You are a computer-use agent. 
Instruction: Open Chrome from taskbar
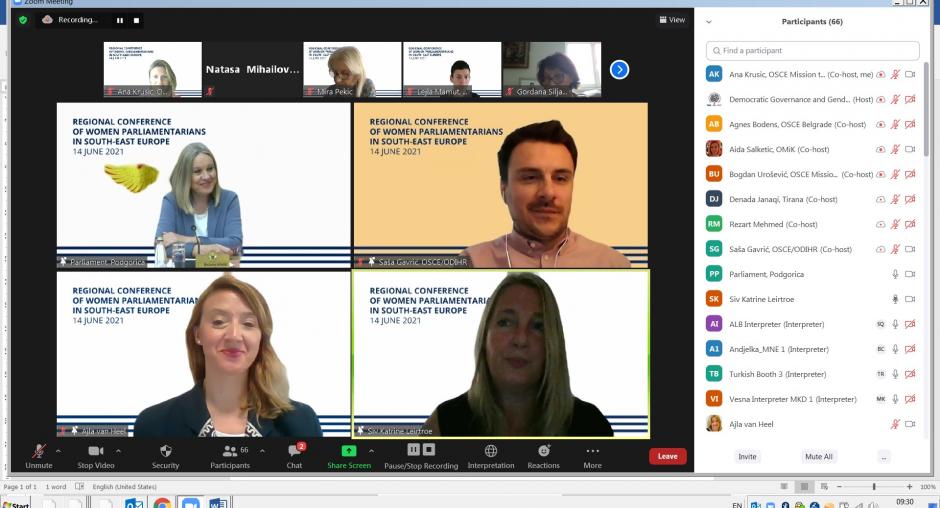tap(162, 503)
